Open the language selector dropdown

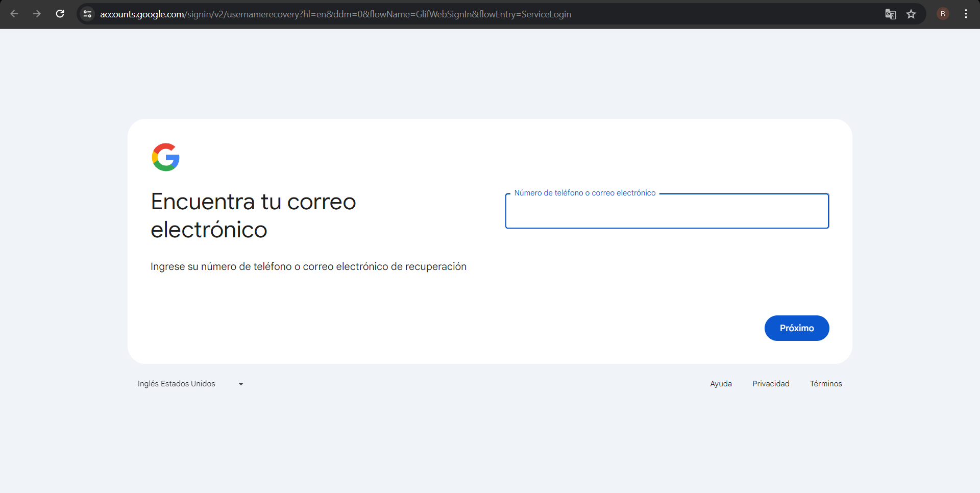(x=189, y=383)
